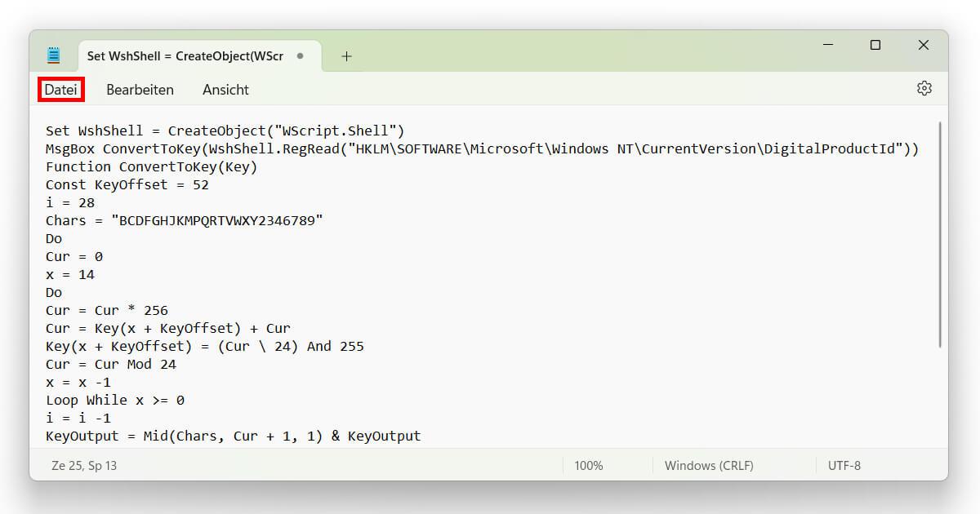Add a new tab with plus icon
980x514 pixels.
pos(346,56)
